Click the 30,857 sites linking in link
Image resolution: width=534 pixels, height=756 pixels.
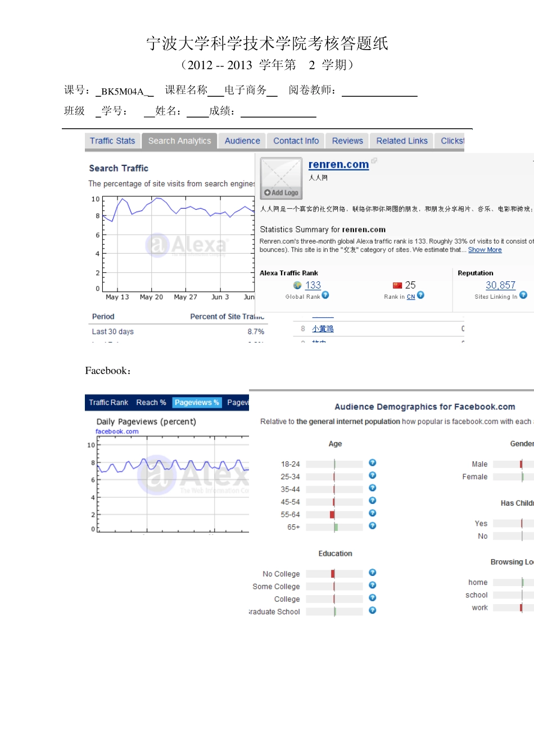500,285
